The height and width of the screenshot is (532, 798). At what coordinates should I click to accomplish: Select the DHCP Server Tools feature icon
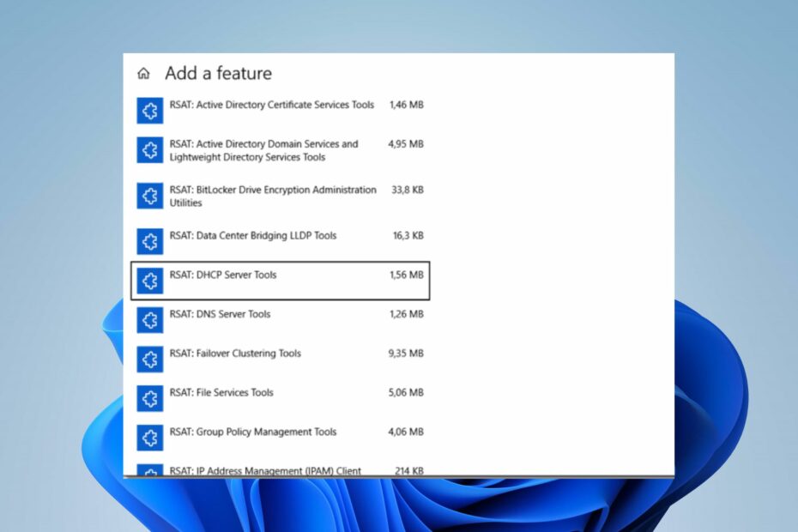pos(149,281)
